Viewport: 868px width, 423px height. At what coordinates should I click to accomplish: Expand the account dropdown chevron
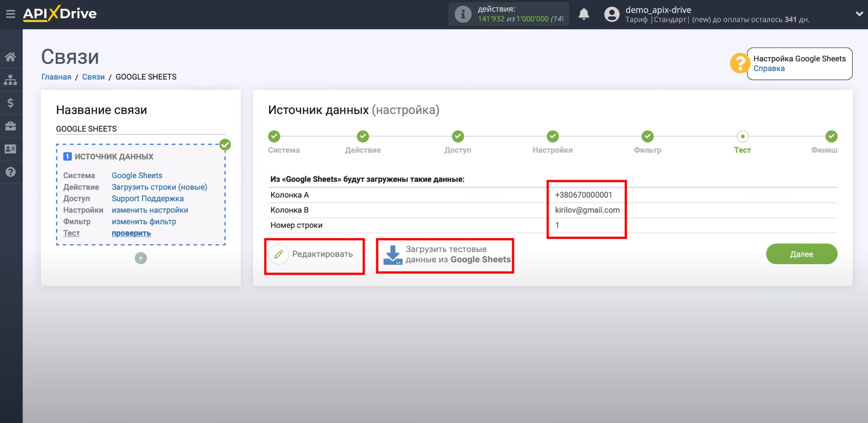pos(859,14)
